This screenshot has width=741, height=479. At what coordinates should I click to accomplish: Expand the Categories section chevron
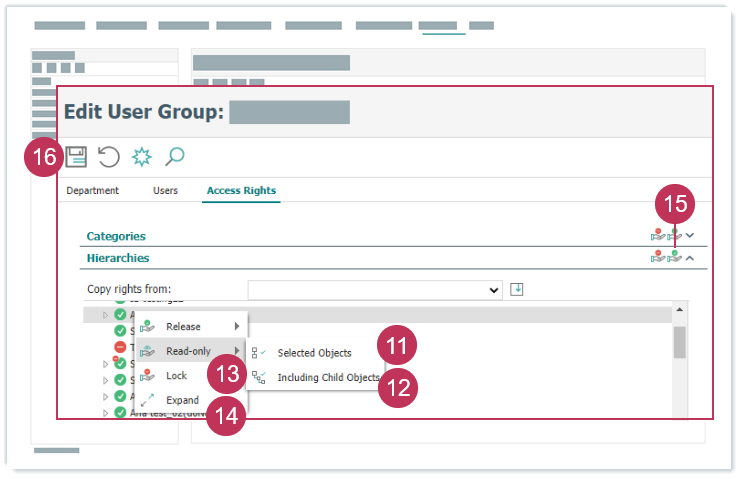690,236
